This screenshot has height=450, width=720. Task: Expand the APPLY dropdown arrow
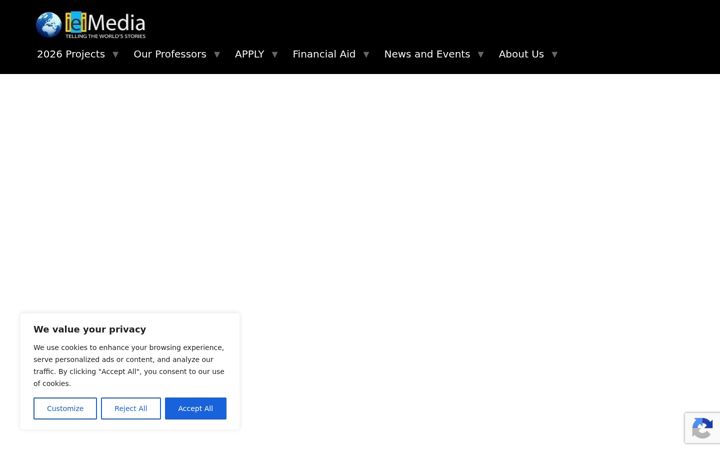275,55
